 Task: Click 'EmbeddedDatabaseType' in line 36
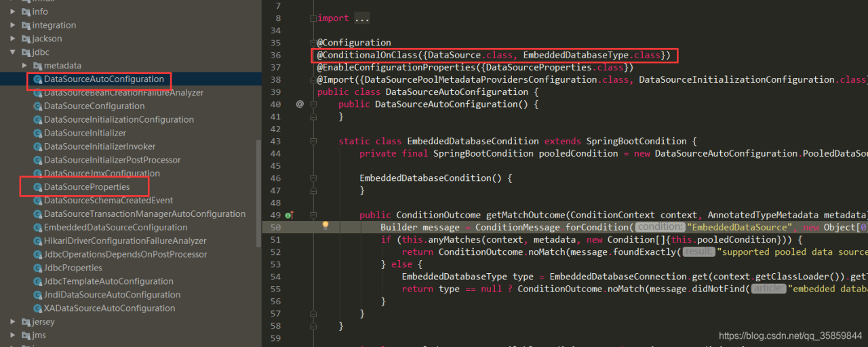coord(576,55)
